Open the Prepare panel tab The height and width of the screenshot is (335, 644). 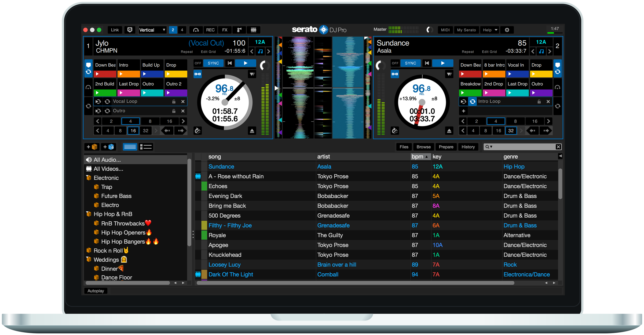click(x=446, y=147)
